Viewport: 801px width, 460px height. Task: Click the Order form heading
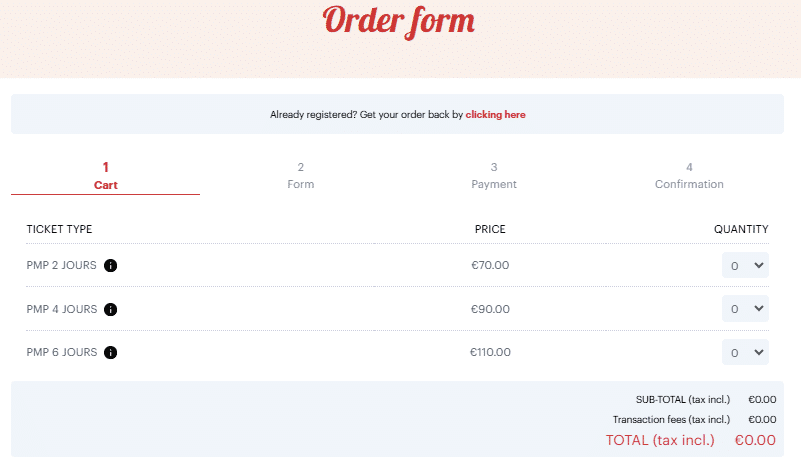(398, 21)
